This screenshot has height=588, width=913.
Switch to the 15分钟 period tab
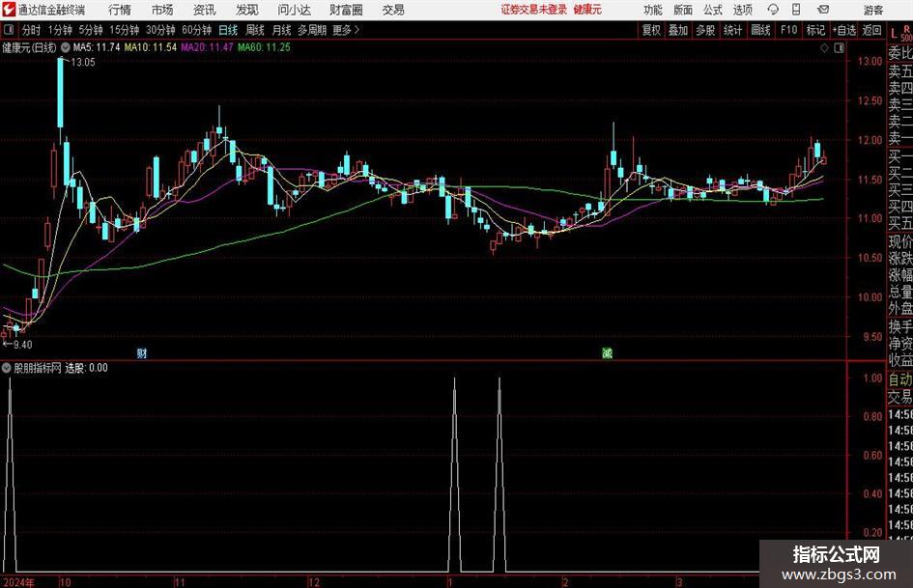tap(124, 30)
